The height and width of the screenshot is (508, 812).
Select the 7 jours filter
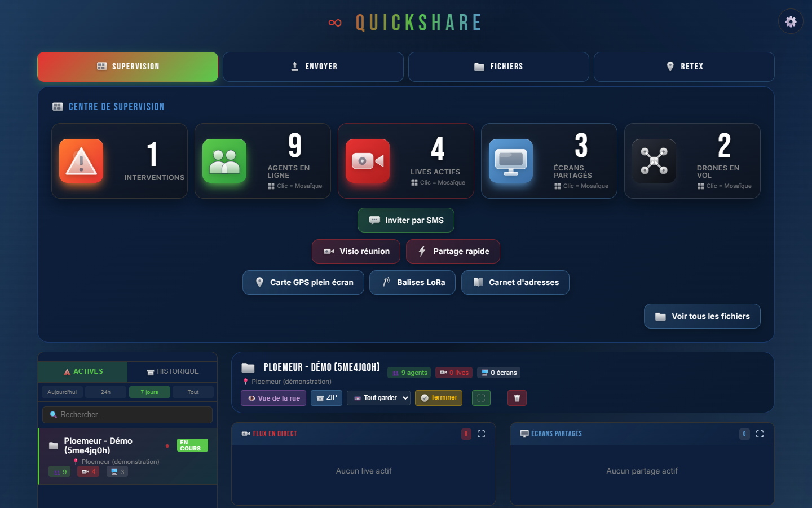tap(149, 392)
